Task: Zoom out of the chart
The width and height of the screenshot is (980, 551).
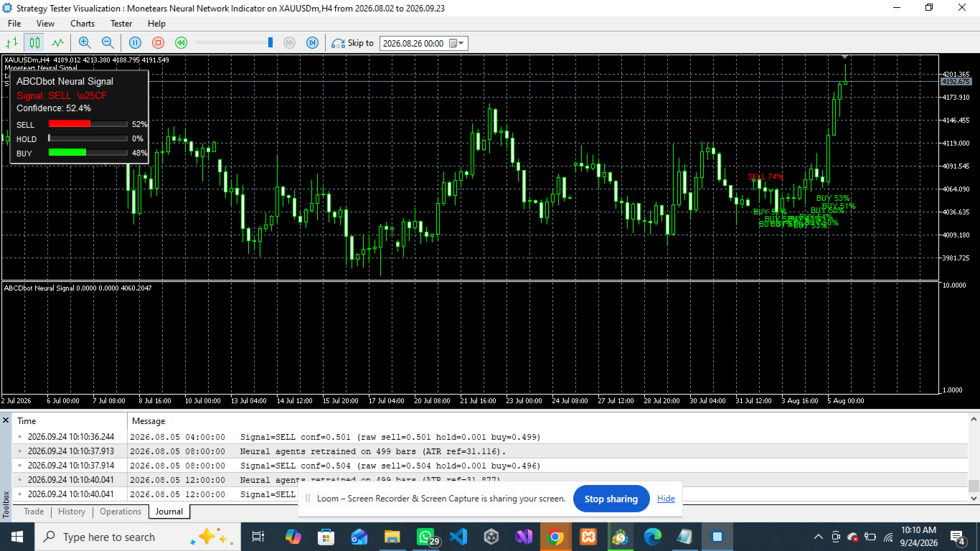Action: point(108,43)
